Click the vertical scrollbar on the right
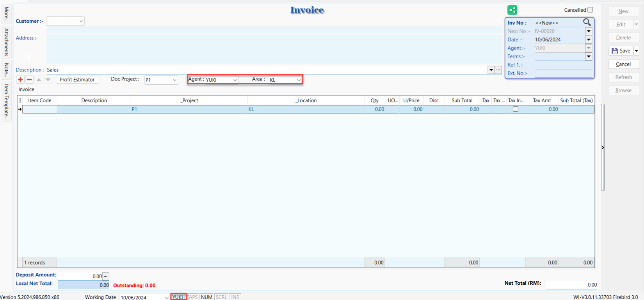 tap(603, 147)
